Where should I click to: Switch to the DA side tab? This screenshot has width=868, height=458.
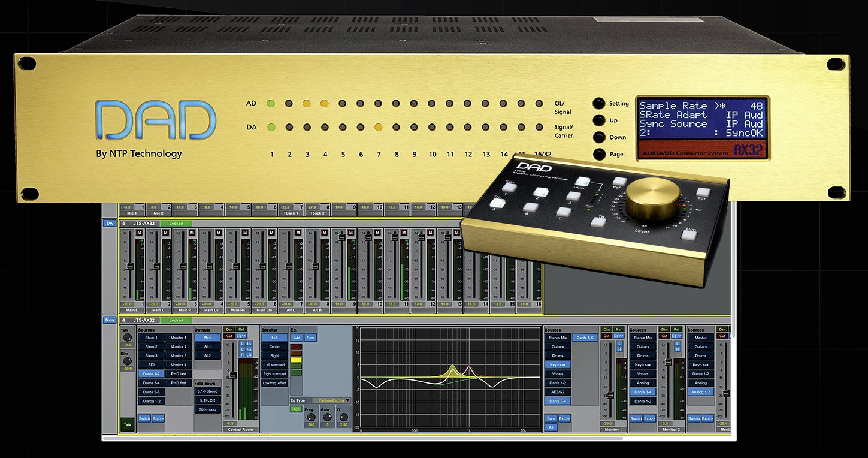tap(110, 223)
